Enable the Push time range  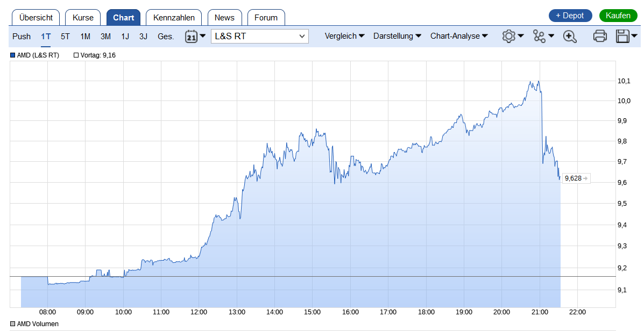[x=22, y=36]
